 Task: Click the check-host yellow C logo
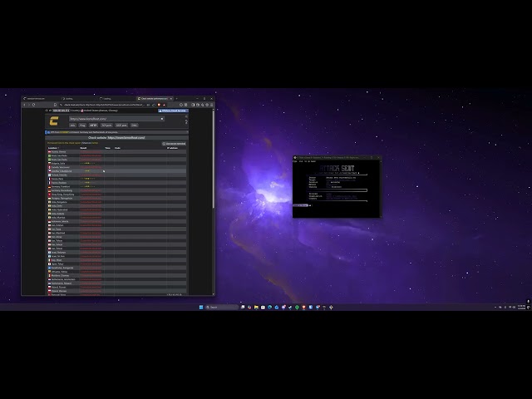pos(54,121)
